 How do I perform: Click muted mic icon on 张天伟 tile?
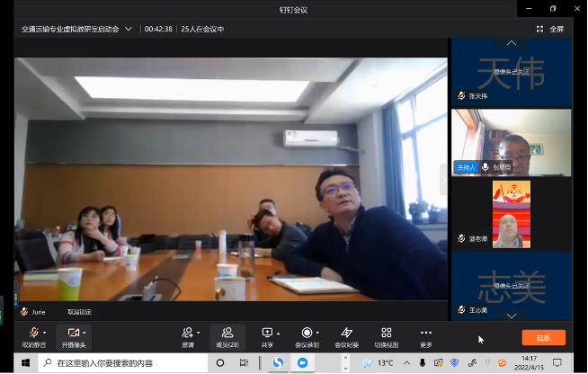(461, 96)
